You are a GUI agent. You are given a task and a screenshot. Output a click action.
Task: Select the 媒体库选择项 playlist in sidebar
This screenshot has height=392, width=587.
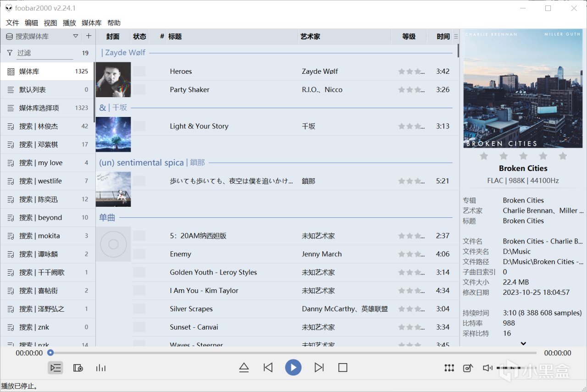48,108
